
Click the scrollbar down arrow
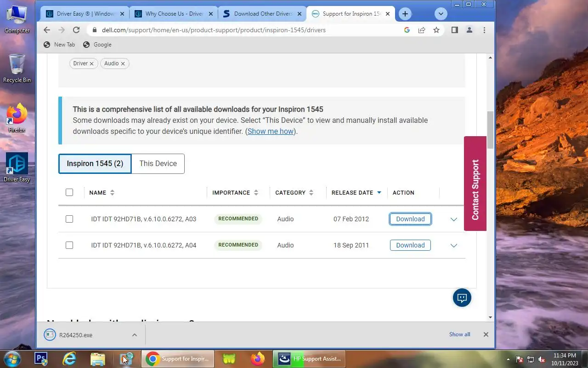[490, 317]
